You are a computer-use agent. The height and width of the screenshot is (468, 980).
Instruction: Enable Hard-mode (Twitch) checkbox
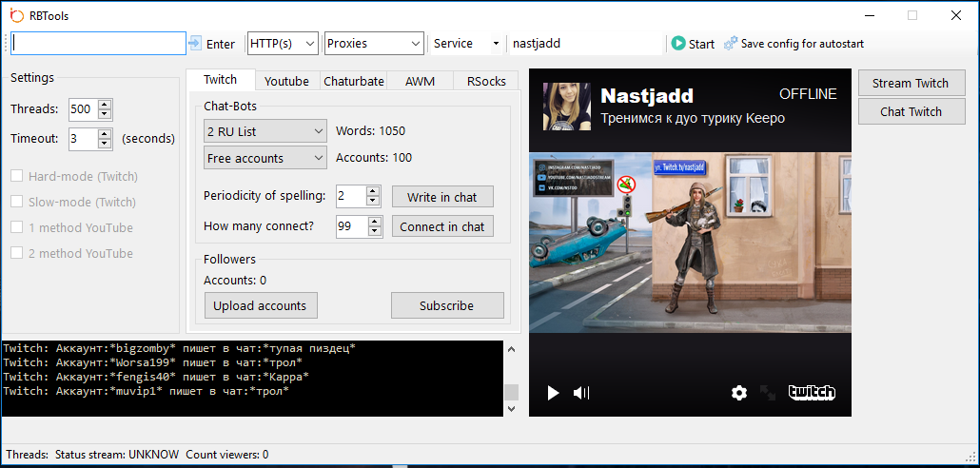17,176
